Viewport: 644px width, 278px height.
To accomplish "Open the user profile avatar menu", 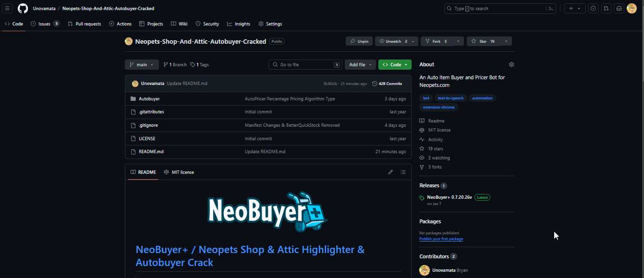I will click(x=632, y=9).
